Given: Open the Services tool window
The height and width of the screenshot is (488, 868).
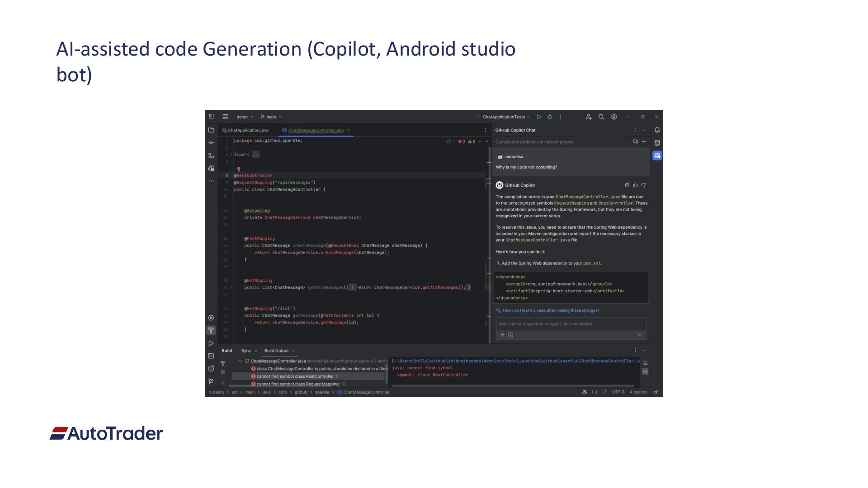Looking at the screenshot, I should coord(211,318).
